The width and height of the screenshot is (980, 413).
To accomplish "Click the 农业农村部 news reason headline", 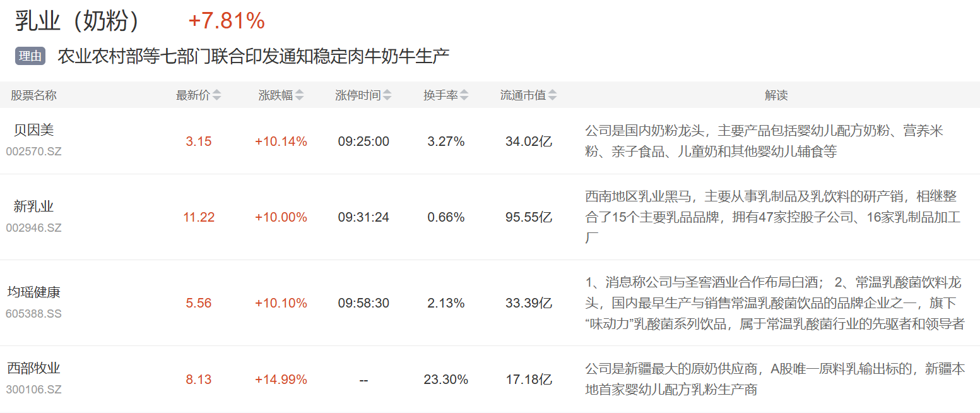I will pyautogui.click(x=253, y=56).
